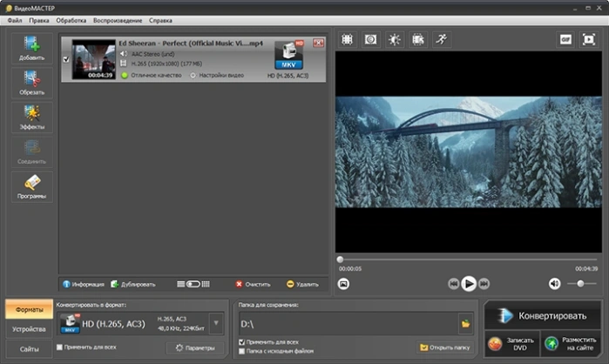Open the playback speed running-man tool
Viewport: 609px width, 364px height.
(x=442, y=39)
